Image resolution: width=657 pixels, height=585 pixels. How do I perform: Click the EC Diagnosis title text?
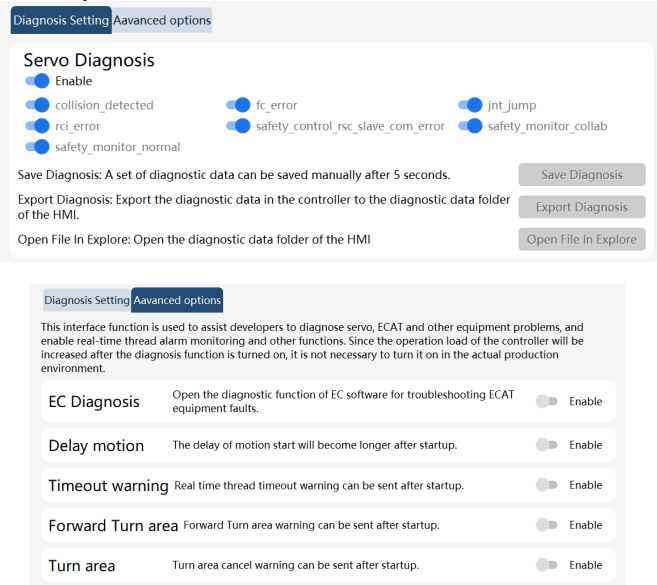(x=94, y=401)
